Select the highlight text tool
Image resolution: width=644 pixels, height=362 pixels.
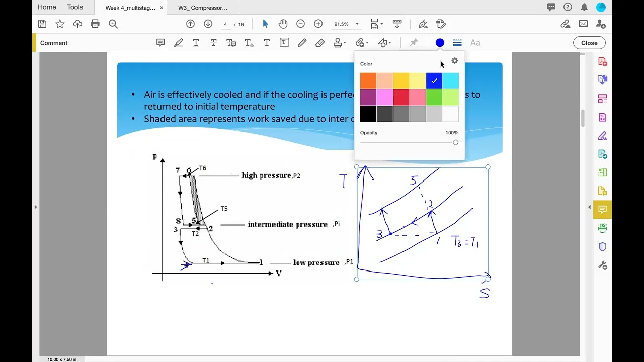click(178, 43)
